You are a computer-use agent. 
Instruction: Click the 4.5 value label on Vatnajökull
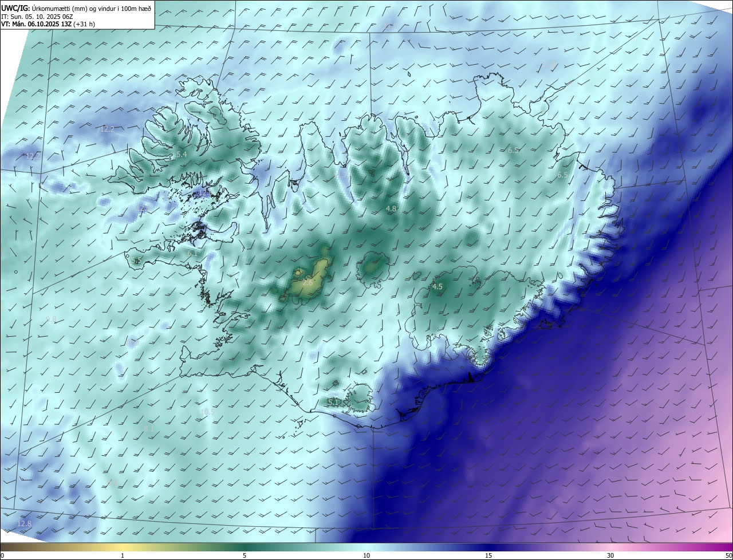point(438,287)
